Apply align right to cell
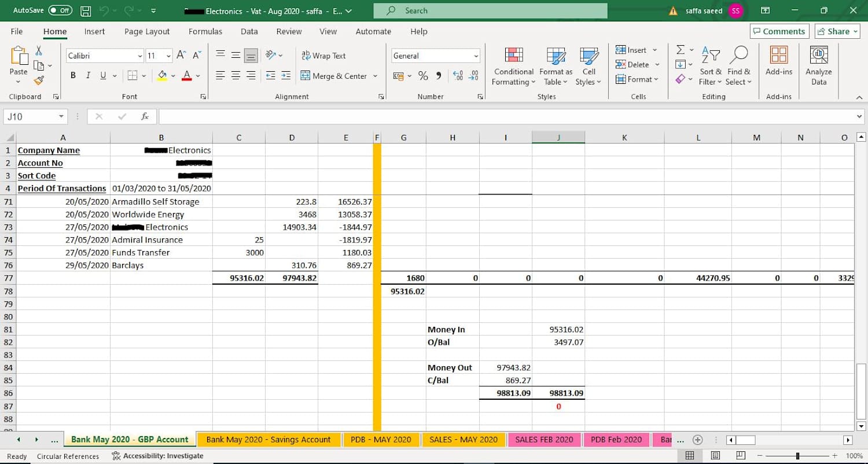 pyautogui.click(x=251, y=76)
